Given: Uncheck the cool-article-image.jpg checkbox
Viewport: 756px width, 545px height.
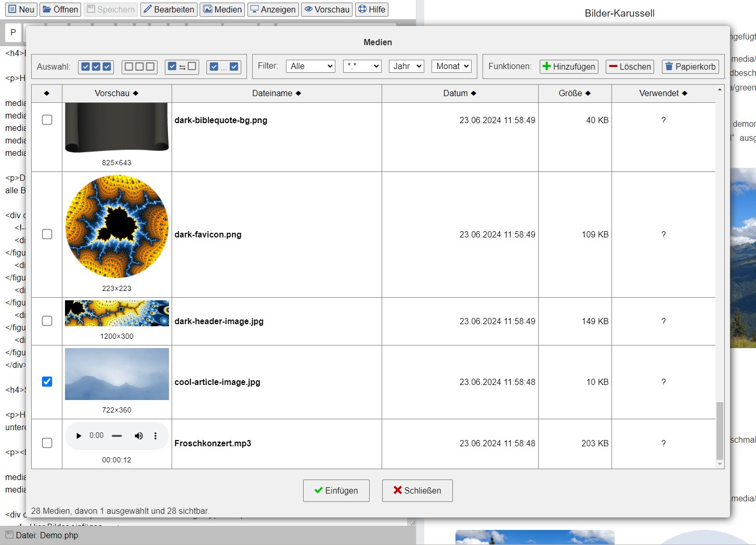Looking at the screenshot, I should (47, 382).
